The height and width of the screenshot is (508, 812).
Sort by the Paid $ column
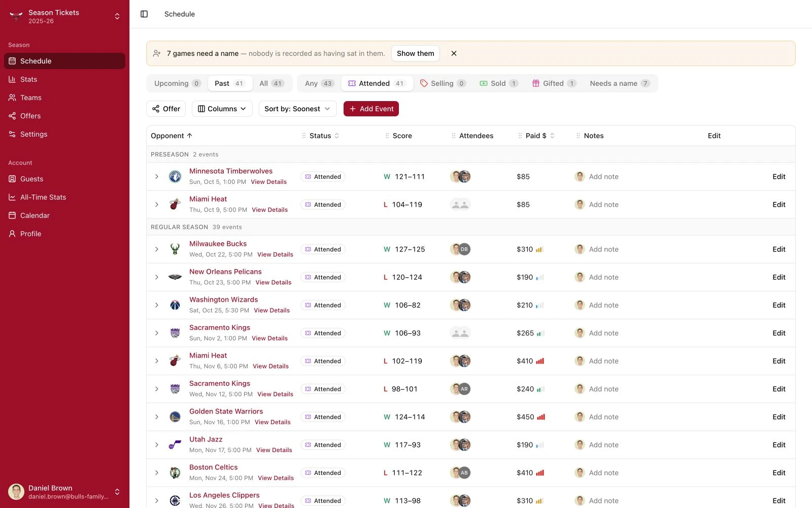[x=540, y=136]
